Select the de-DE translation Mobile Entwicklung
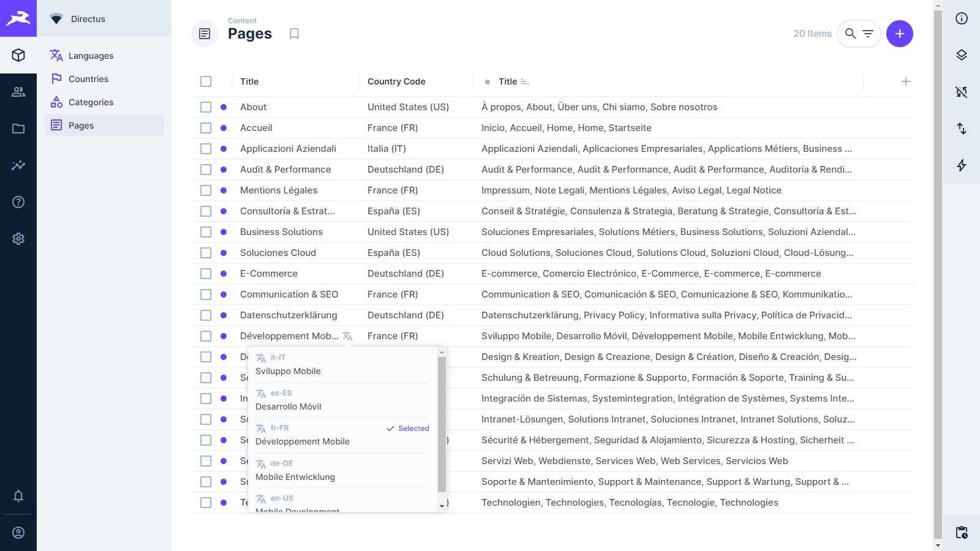The width and height of the screenshot is (980, 551). point(342,471)
